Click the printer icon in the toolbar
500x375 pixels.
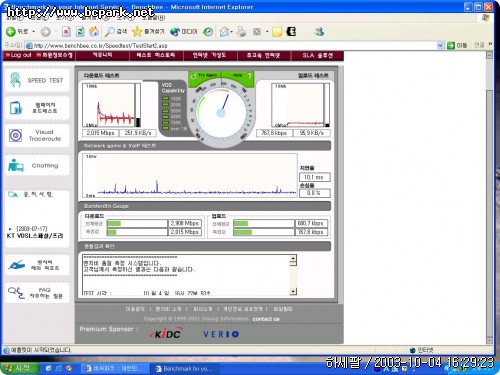(x=241, y=32)
